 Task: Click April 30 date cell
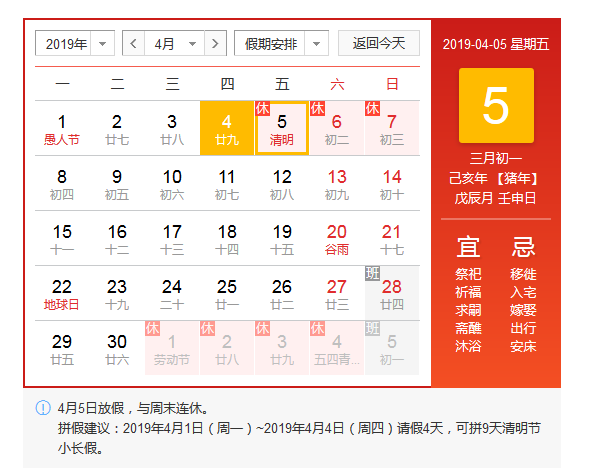[x=117, y=348]
